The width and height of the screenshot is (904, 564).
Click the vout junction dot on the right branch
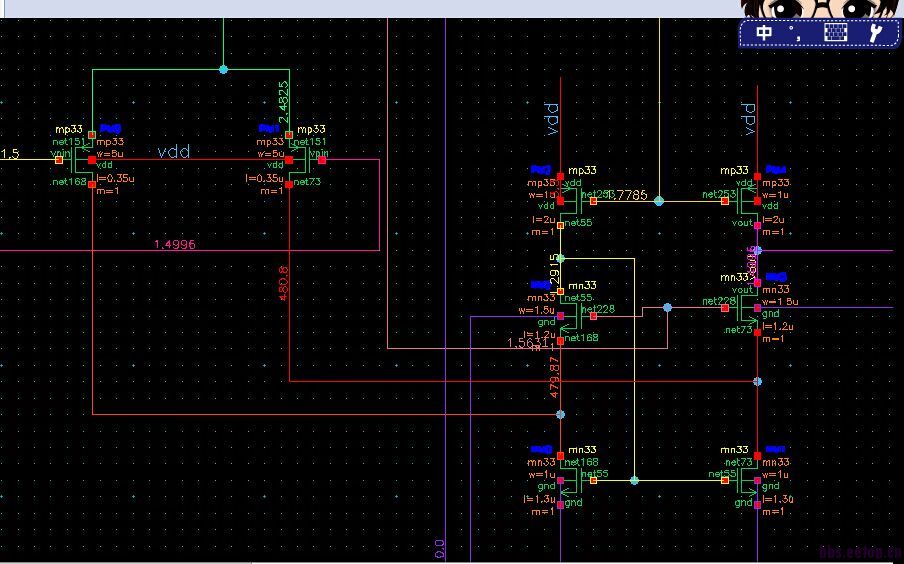(x=758, y=250)
